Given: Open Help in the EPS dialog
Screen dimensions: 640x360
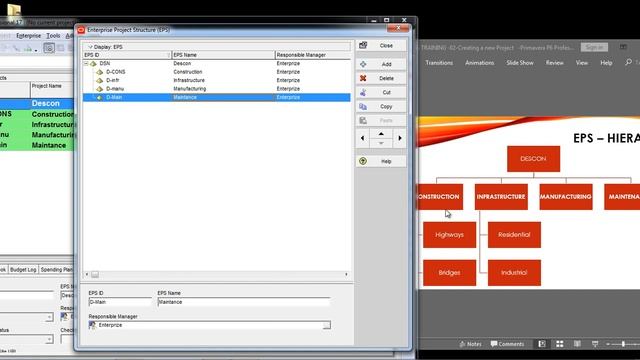Looking at the screenshot, I should coord(381,161).
